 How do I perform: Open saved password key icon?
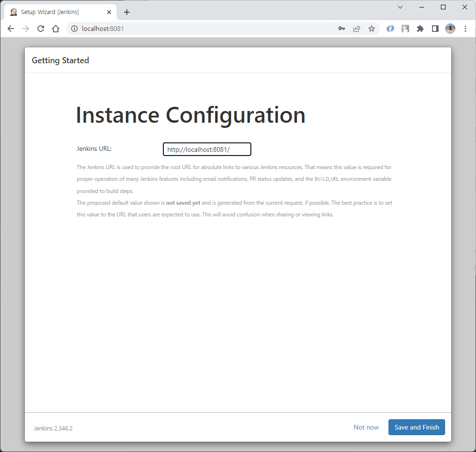342,29
